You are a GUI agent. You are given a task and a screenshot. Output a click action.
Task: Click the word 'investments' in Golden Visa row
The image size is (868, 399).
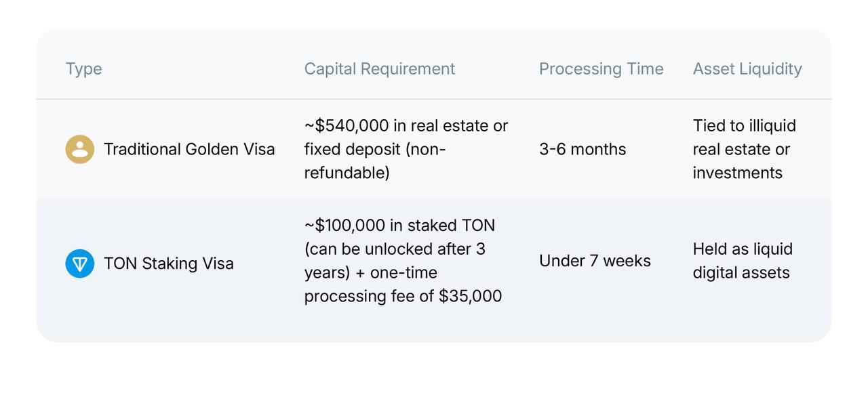(738, 173)
